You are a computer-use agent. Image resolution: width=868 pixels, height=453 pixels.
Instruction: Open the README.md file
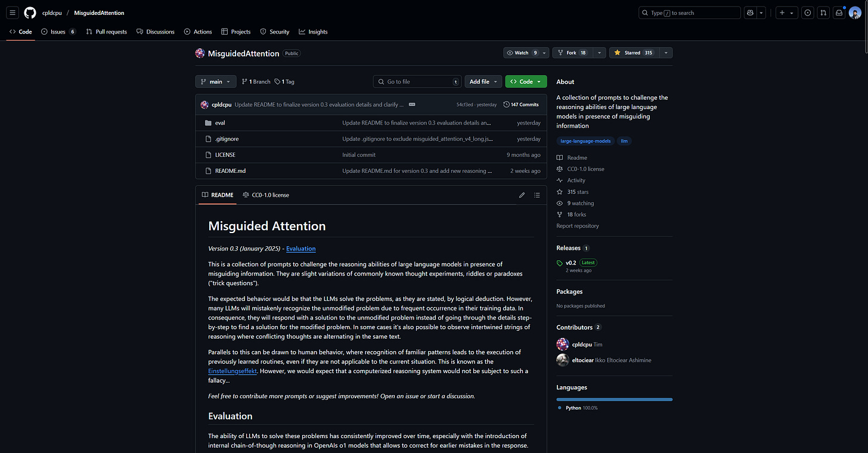tap(230, 170)
